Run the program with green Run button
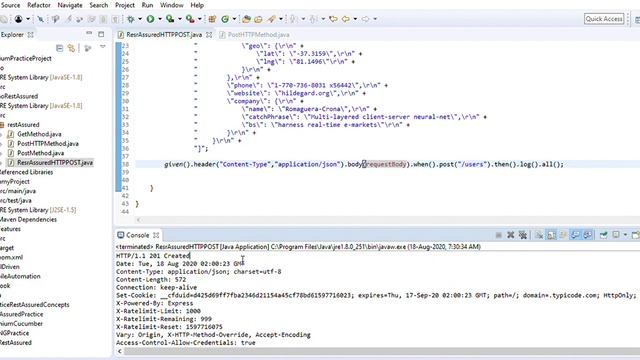This screenshot has height=360, width=640. click(x=150, y=19)
